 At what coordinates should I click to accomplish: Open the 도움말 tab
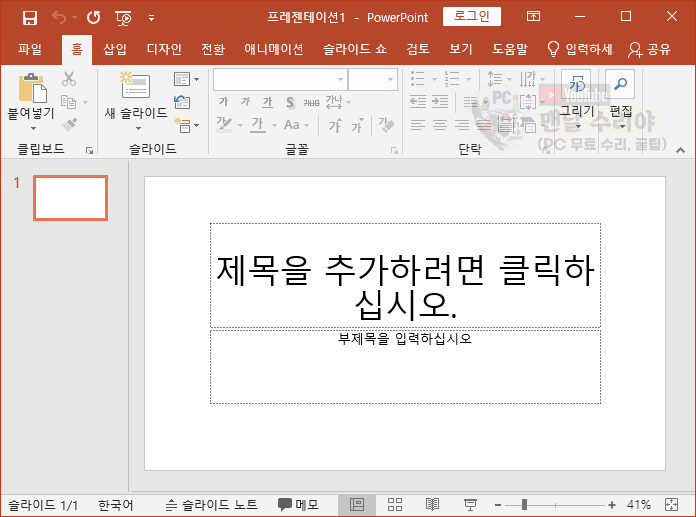tap(510, 49)
